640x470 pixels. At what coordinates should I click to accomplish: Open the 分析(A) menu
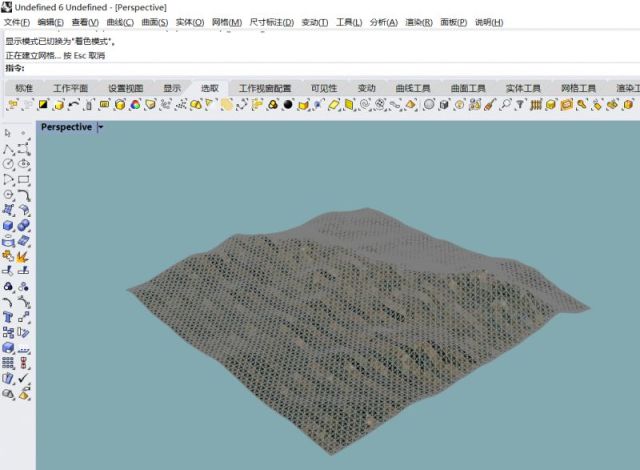(384, 22)
